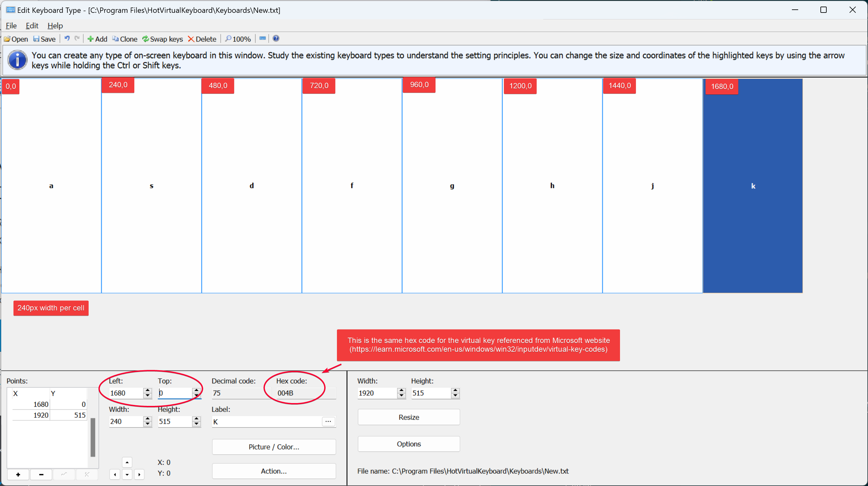868x486 pixels.
Task: Save the keyboard with the Save toolbar button
Action: pyautogui.click(x=44, y=39)
